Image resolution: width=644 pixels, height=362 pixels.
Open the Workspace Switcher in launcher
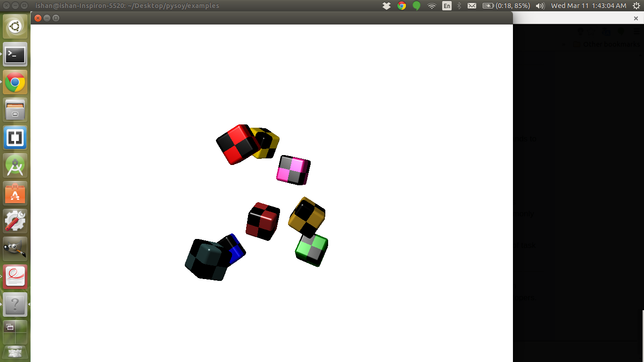click(x=15, y=332)
